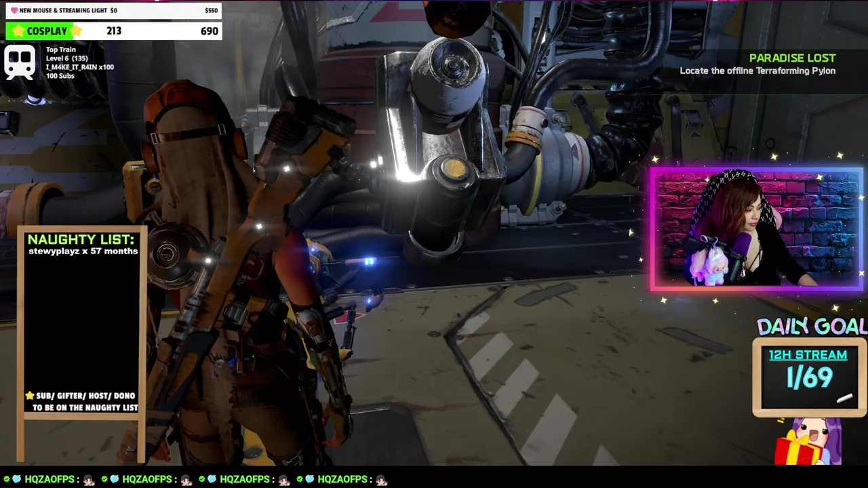Select stewyplayz x 57 months entry

pyautogui.click(x=83, y=251)
